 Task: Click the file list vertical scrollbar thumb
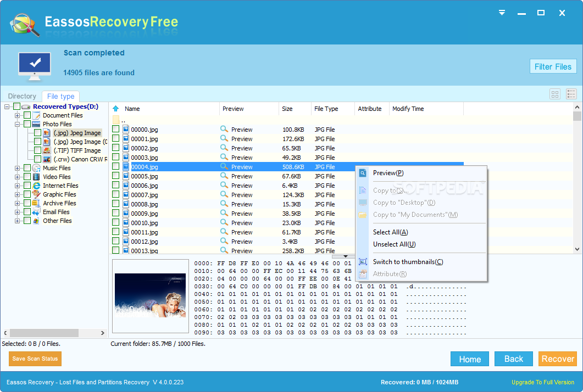coord(576,116)
